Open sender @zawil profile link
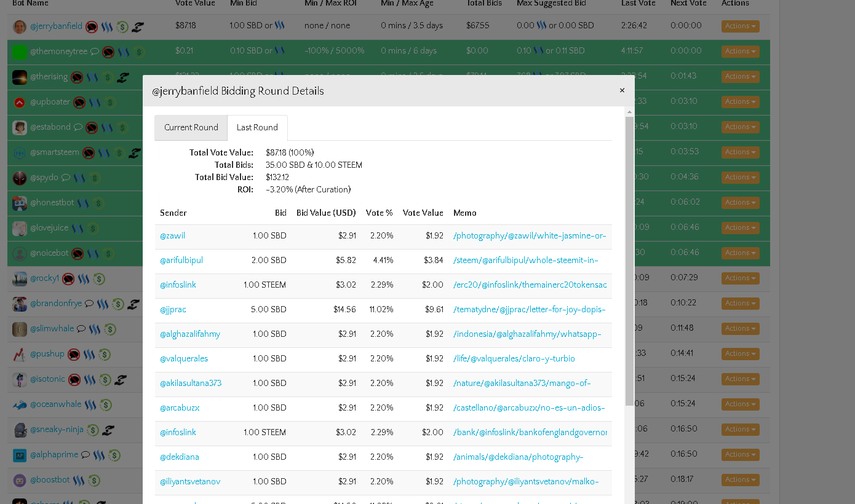Viewport: 855px width, 504px height. click(172, 236)
